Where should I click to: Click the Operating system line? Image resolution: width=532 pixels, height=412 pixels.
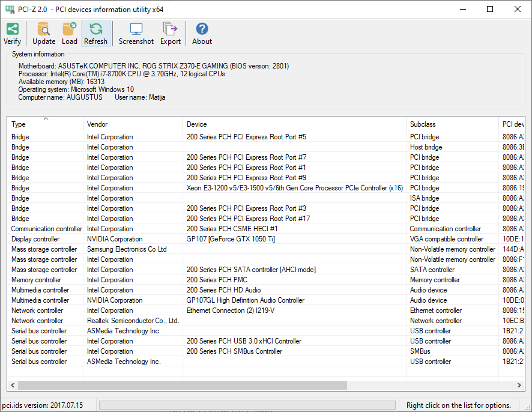click(x=76, y=89)
